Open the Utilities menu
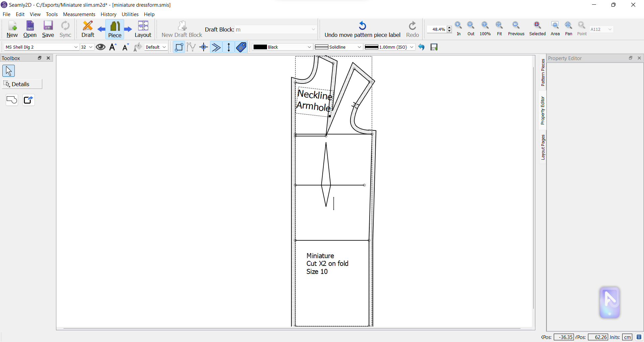Image resolution: width=644 pixels, height=342 pixels. point(130,14)
